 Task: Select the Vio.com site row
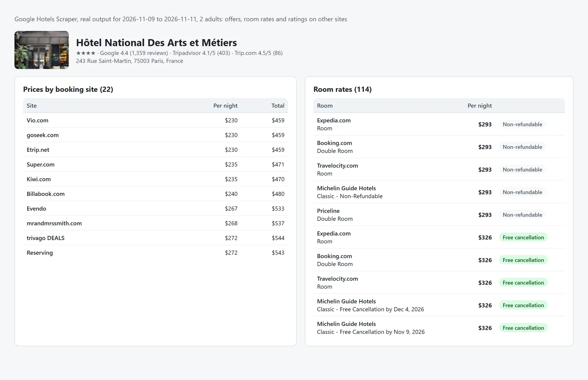155,120
